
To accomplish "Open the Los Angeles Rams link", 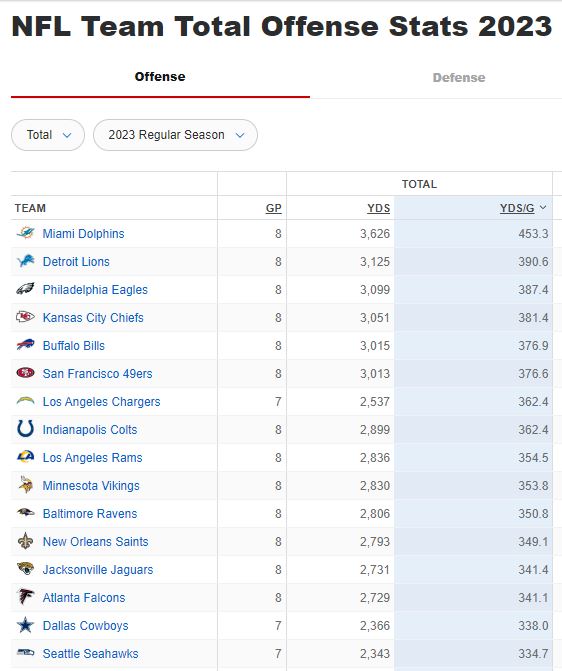I will coord(92,457).
